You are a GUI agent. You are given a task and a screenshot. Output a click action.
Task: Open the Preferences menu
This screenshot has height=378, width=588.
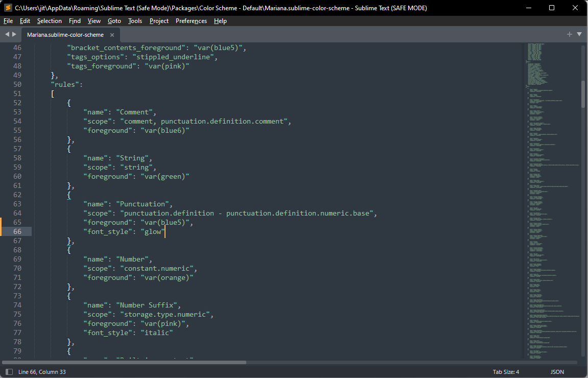[x=191, y=21]
